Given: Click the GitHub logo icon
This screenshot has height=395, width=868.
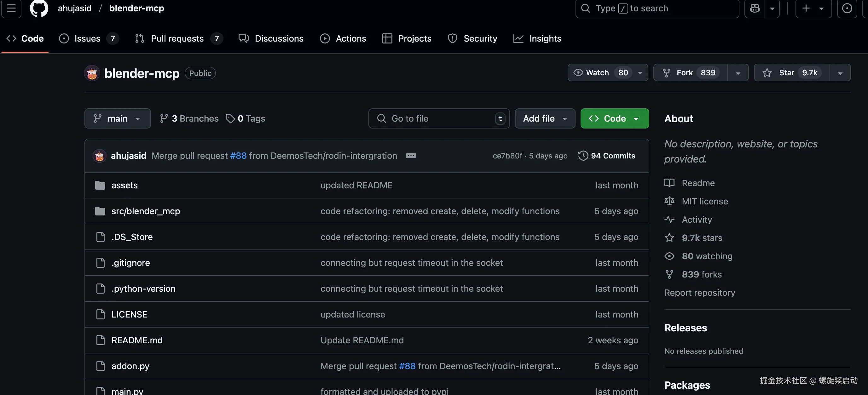Looking at the screenshot, I should coord(39,8).
